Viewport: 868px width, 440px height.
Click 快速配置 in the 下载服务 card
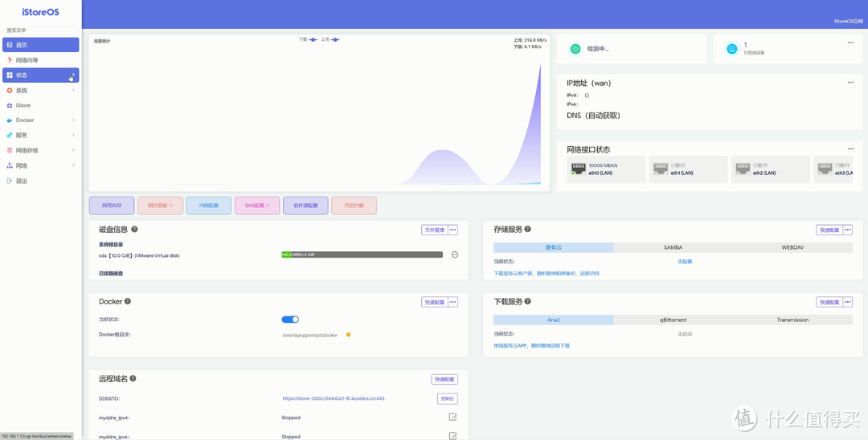coord(829,303)
